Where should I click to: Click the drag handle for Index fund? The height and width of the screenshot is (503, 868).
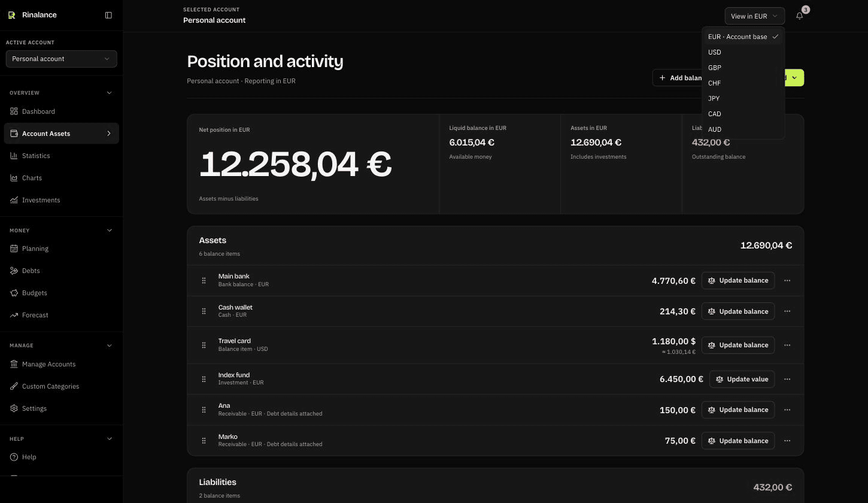click(204, 379)
